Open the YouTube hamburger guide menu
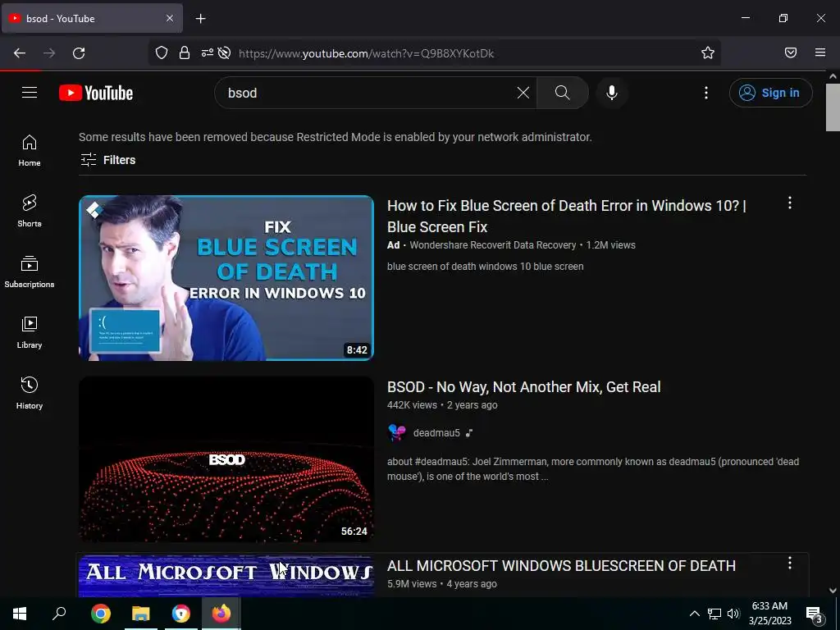Image resolution: width=840 pixels, height=630 pixels. tap(30, 93)
